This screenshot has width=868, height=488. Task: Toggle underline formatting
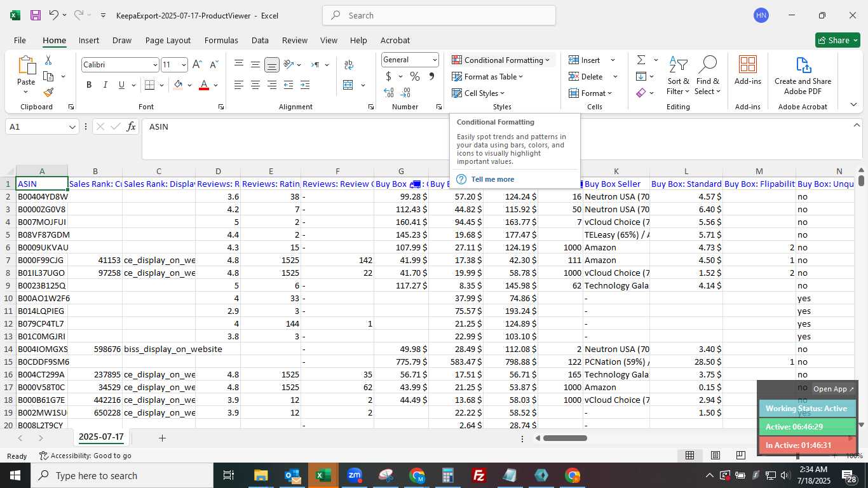121,85
